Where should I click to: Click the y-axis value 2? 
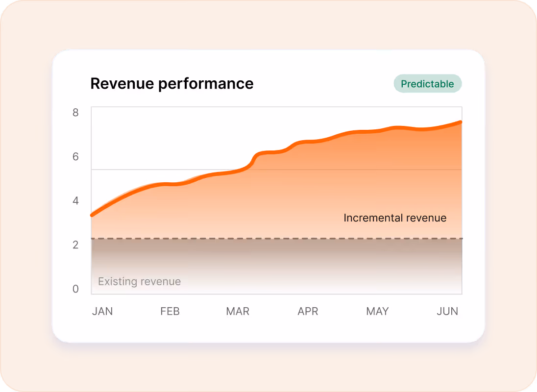[75, 245]
